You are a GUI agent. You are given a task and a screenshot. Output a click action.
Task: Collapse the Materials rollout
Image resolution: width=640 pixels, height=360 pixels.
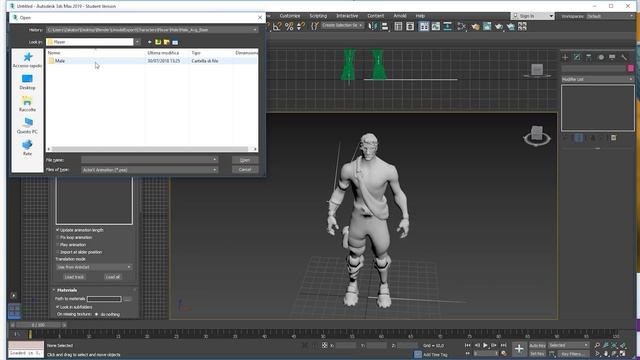[67, 290]
